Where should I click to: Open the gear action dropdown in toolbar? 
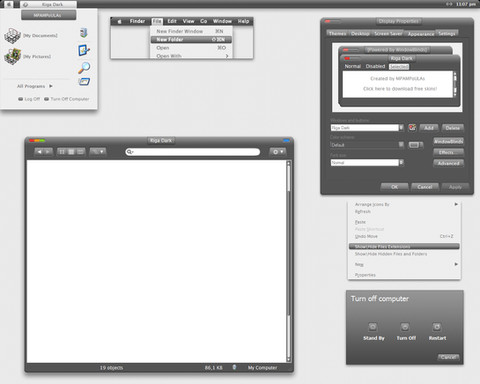(x=278, y=152)
